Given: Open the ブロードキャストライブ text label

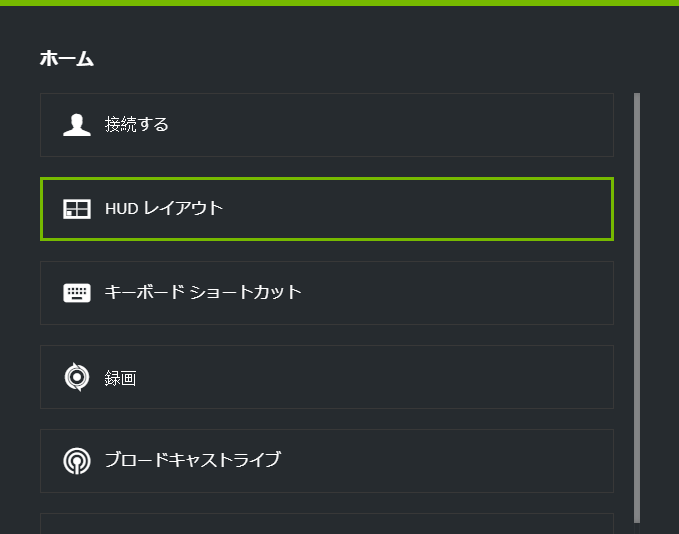Looking at the screenshot, I should (x=193, y=461).
